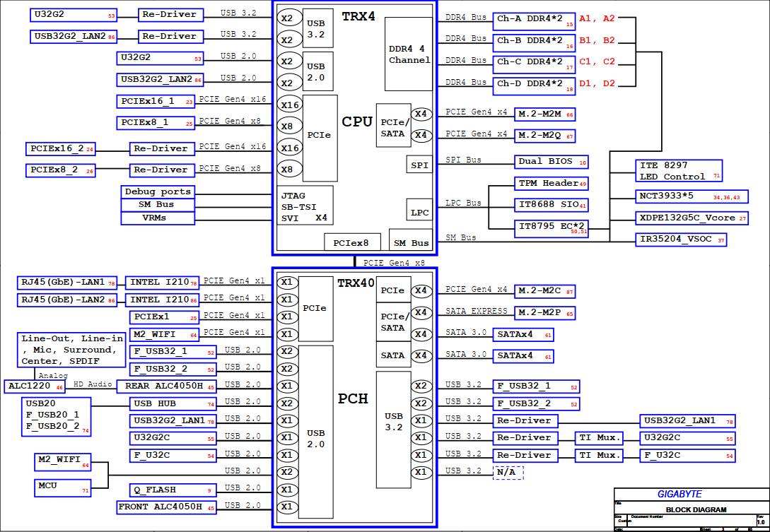Click the Q_FLASH box
The image size is (770, 532).
pos(173,490)
